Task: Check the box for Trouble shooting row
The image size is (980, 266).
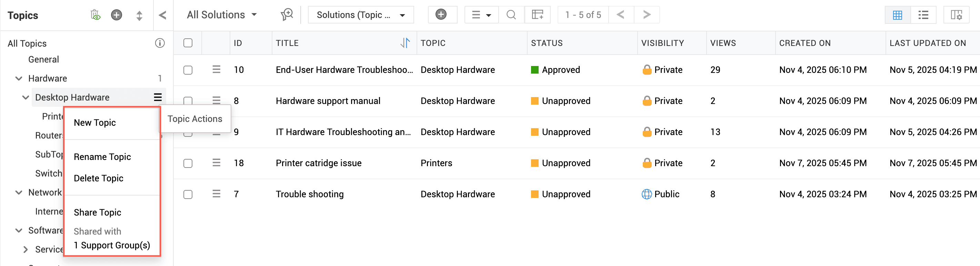Action: tap(188, 195)
